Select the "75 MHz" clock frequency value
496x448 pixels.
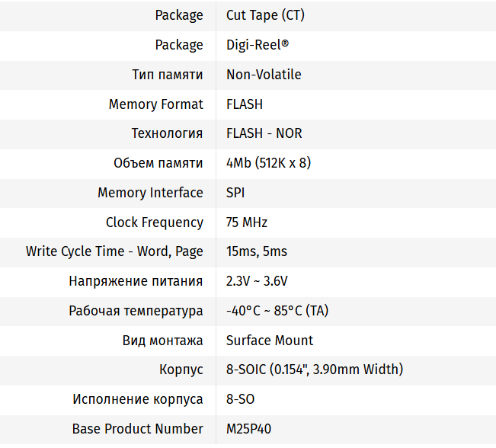pyautogui.click(x=247, y=222)
